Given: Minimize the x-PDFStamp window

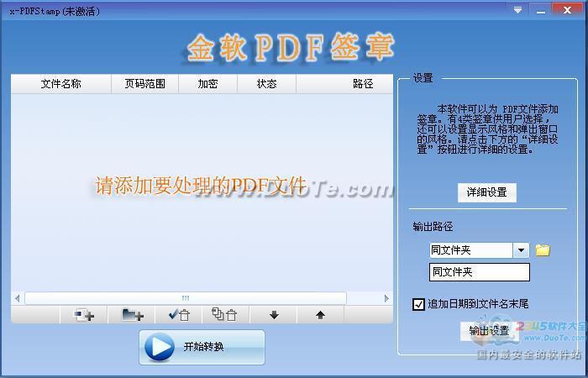Looking at the screenshot, I should [x=541, y=10].
